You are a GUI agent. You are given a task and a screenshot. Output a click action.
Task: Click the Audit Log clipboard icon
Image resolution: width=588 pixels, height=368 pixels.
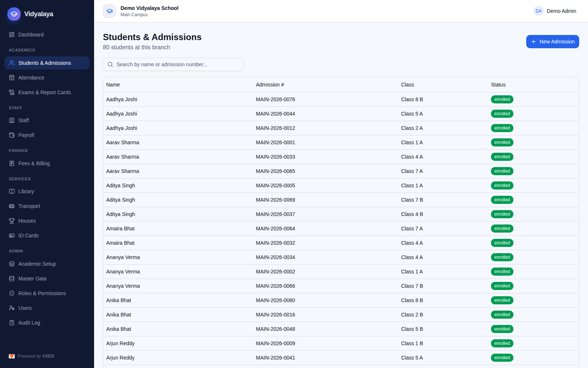click(x=12, y=323)
